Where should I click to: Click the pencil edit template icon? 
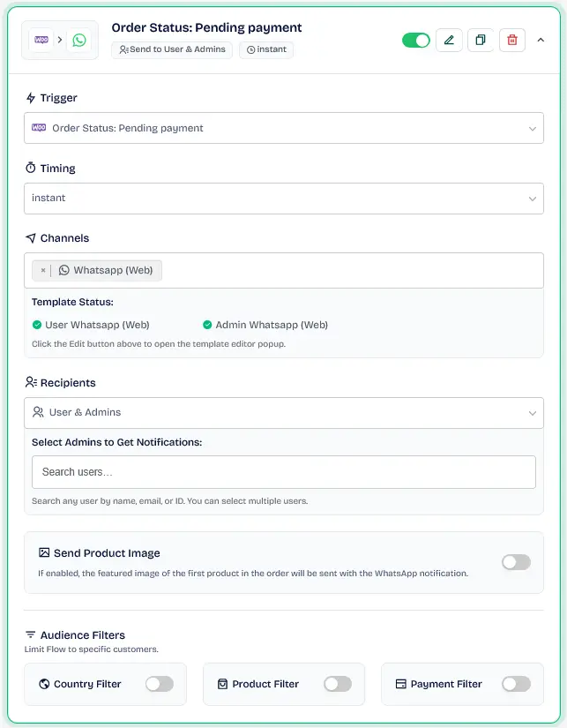pyautogui.click(x=449, y=41)
